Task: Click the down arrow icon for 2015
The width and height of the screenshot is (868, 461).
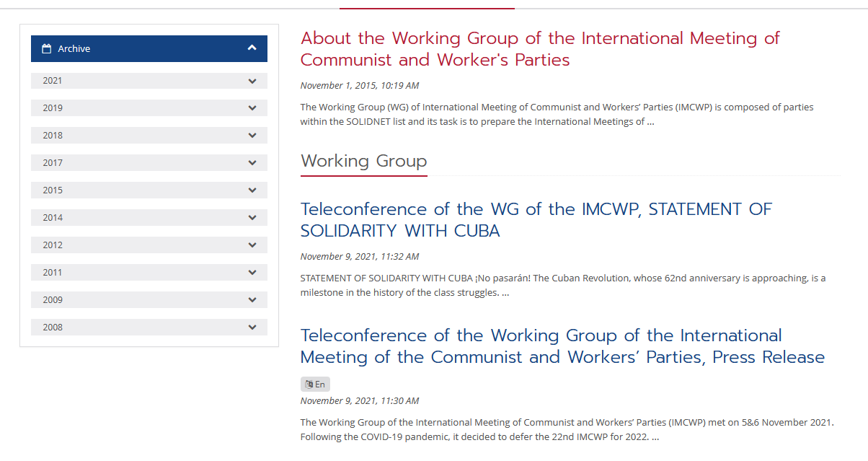Action: [252, 190]
